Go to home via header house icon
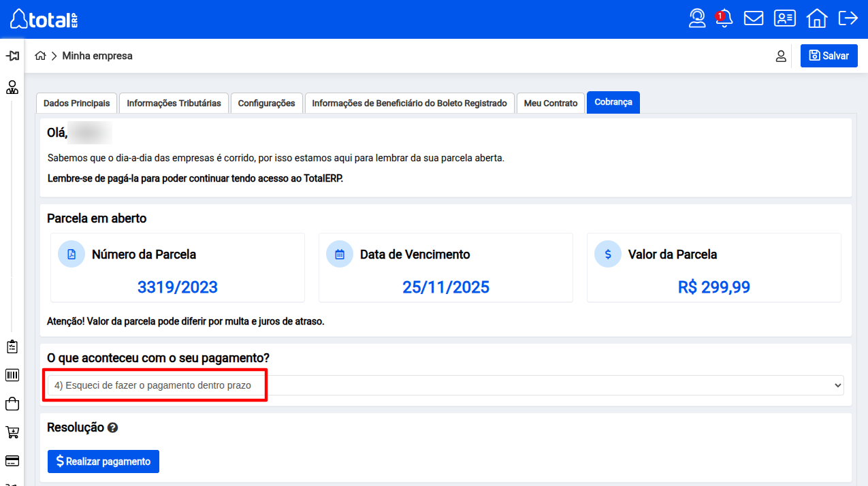Screen dimensions: 868x486 point(816,18)
